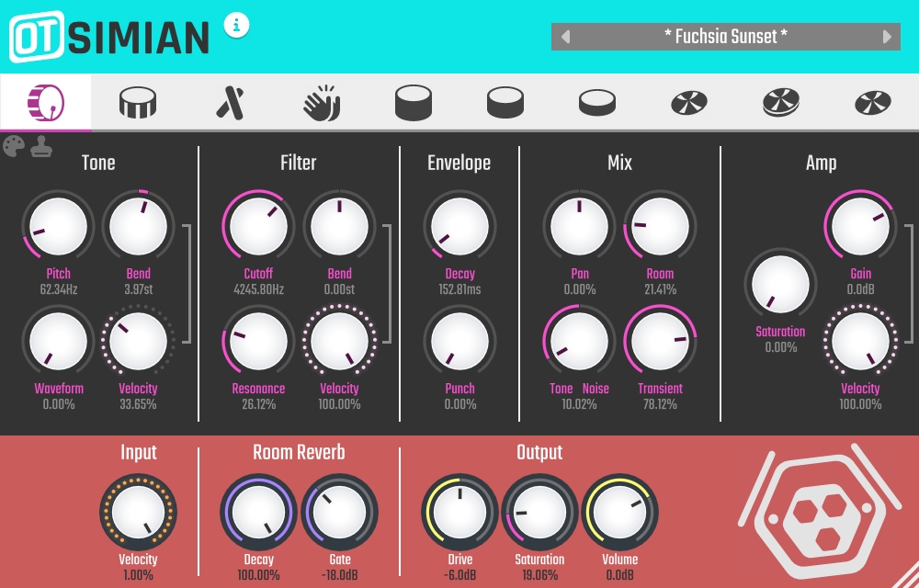Select the double-cymbal hi-hat tab
The image size is (919, 588).
(x=781, y=103)
